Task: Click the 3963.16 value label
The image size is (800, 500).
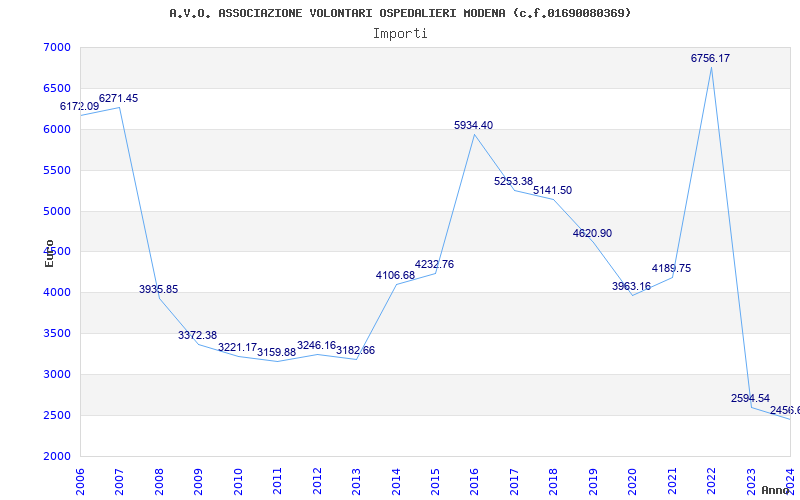Action: pos(632,286)
